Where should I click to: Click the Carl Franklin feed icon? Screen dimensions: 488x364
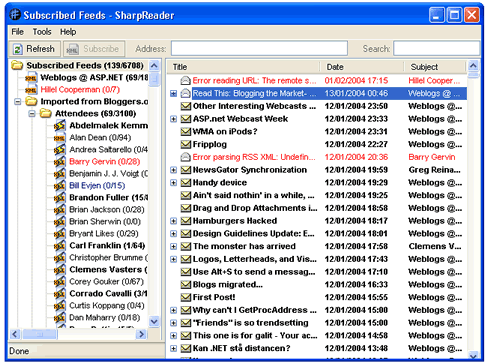(60, 246)
